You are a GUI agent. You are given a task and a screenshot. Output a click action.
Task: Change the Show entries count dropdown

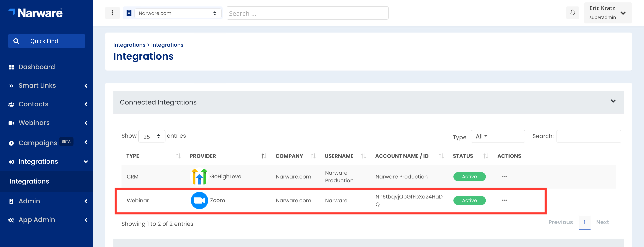151,136
